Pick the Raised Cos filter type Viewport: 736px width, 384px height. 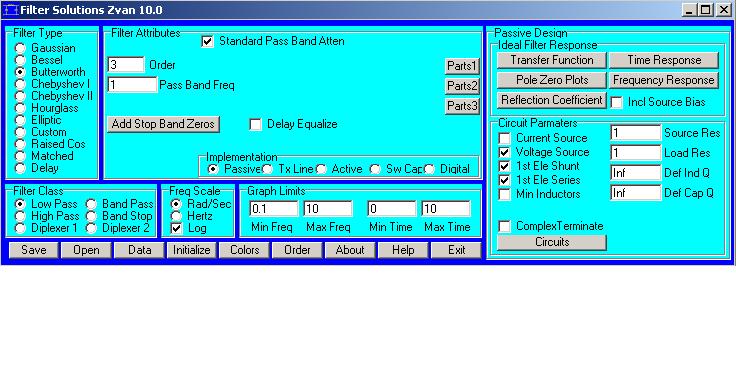click(x=20, y=144)
